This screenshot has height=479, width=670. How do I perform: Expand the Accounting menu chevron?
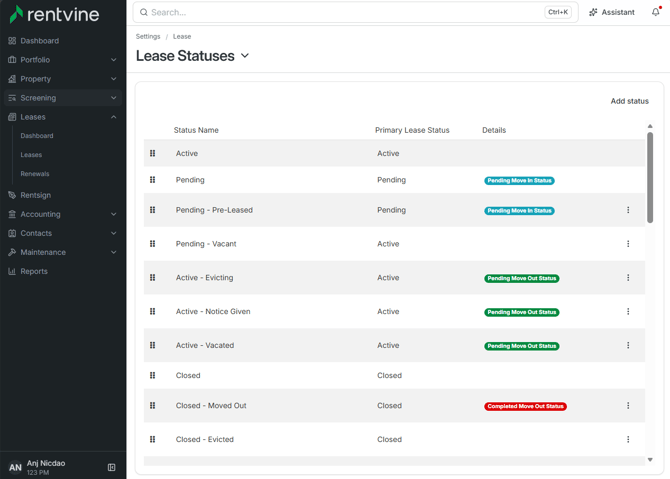[x=114, y=214]
